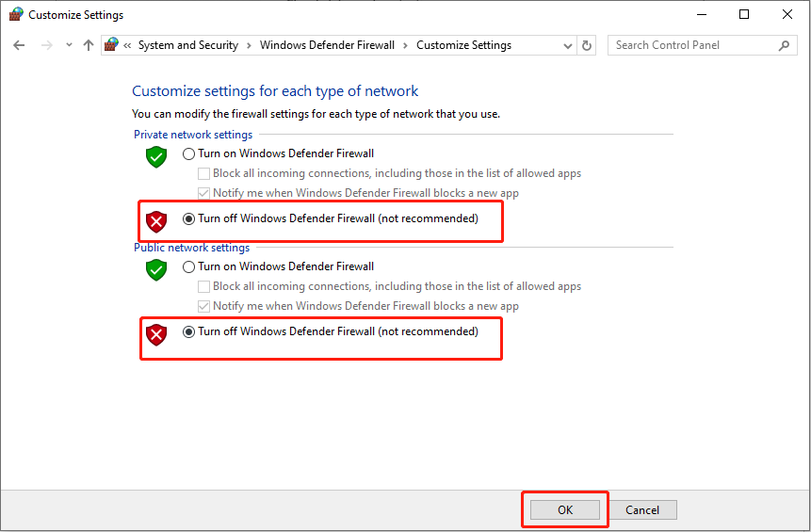Click the Forward navigation arrow
The height and width of the screenshot is (532, 811).
point(46,45)
